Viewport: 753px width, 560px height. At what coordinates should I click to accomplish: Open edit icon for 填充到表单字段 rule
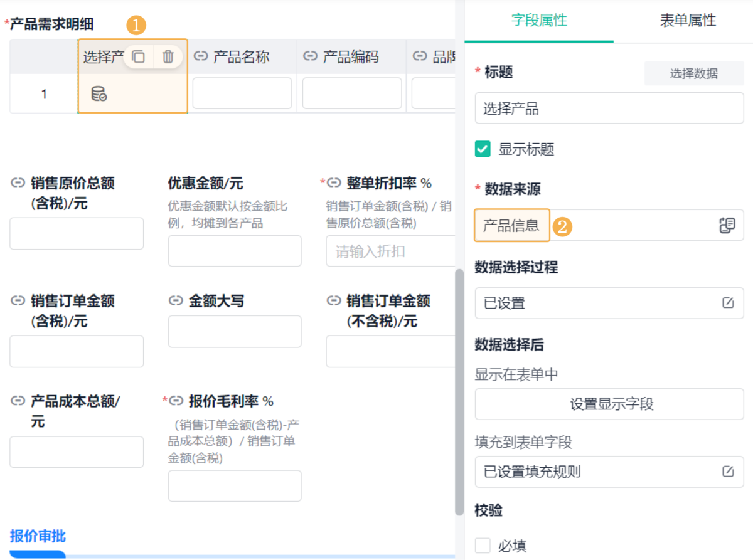[x=728, y=472]
